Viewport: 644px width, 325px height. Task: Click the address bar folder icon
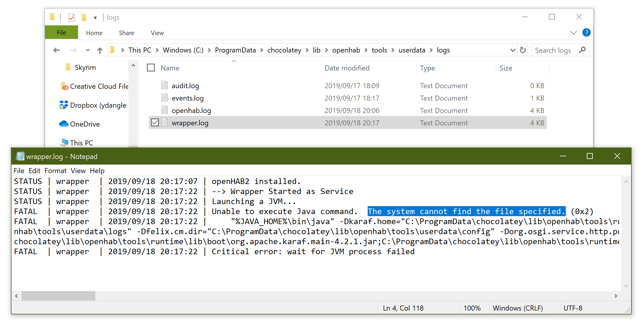[x=112, y=50]
